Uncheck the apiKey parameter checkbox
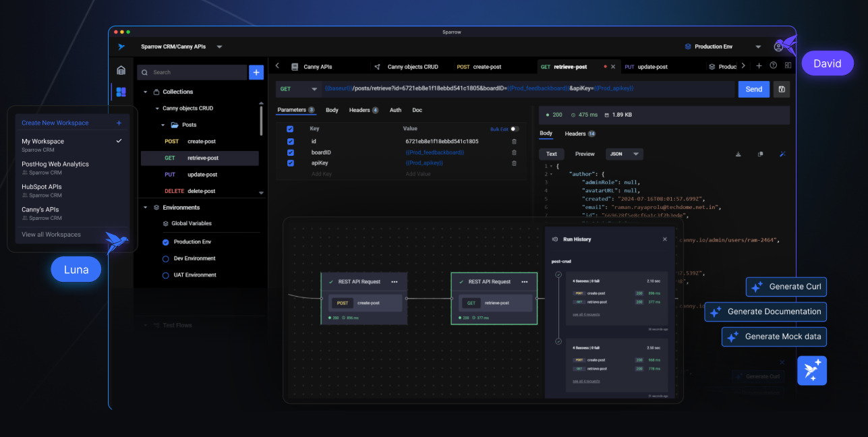The width and height of the screenshot is (868, 437). click(x=290, y=163)
